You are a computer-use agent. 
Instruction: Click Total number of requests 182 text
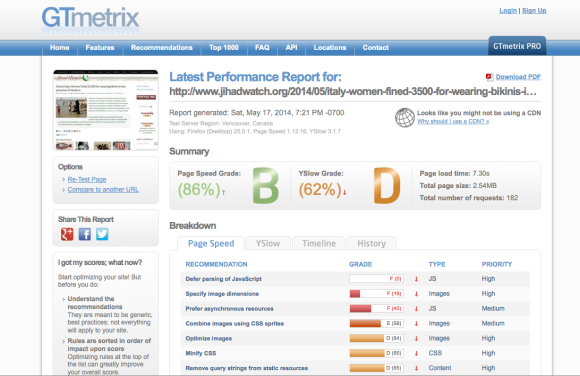tap(469, 198)
